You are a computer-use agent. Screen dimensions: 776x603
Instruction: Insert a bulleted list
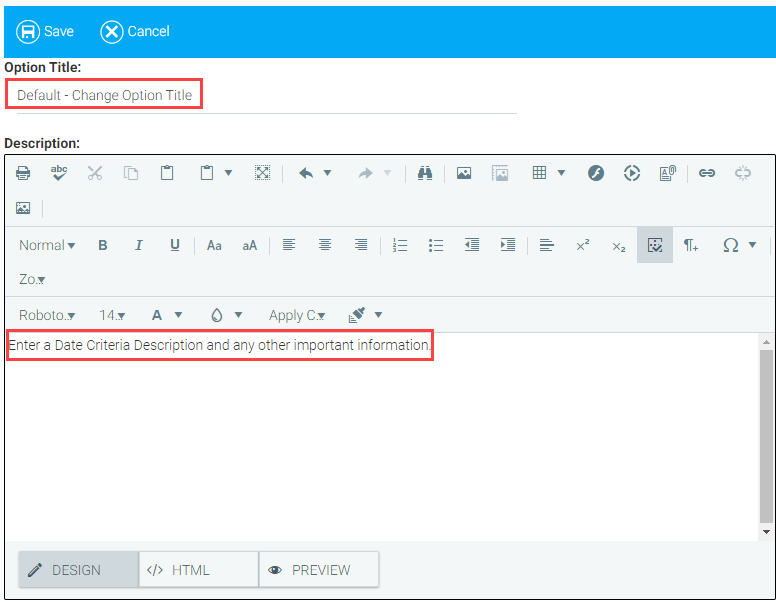(436, 245)
